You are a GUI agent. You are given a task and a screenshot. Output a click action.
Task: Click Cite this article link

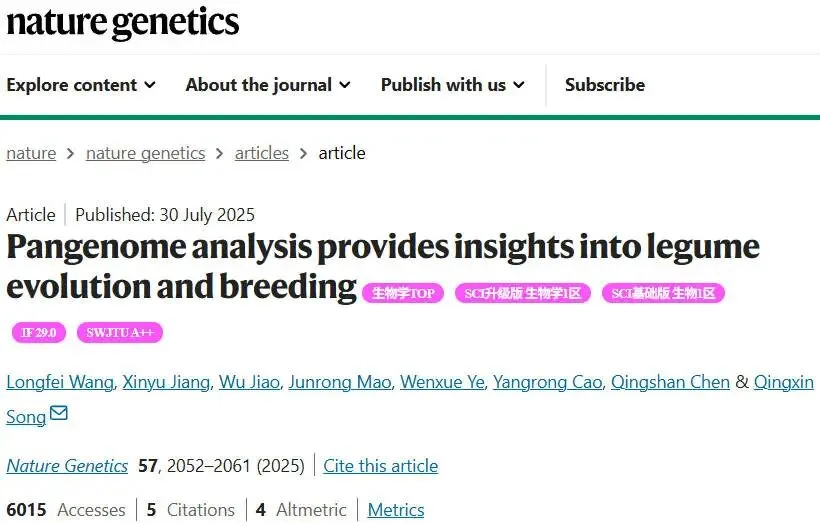(x=380, y=466)
